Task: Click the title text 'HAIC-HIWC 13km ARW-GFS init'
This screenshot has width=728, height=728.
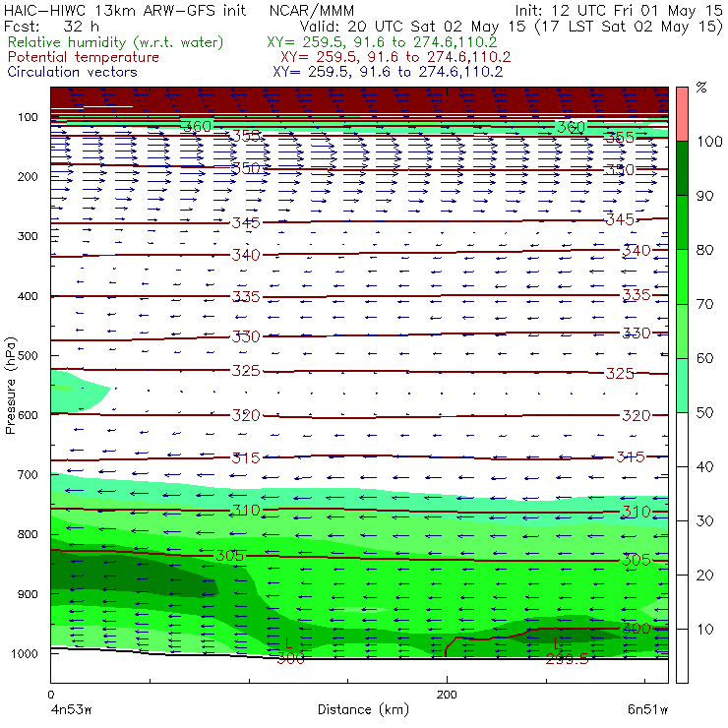Action: pos(124,11)
